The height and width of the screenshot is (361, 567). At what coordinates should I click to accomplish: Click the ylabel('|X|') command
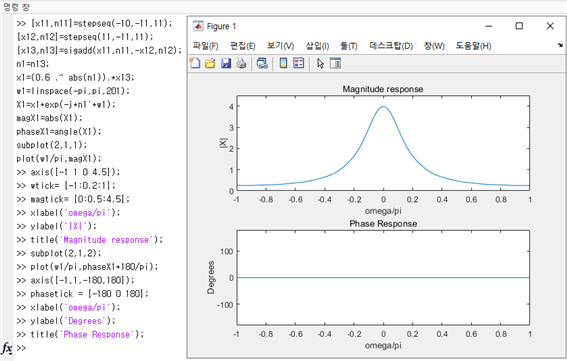pyautogui.click(x=56, y=226)
